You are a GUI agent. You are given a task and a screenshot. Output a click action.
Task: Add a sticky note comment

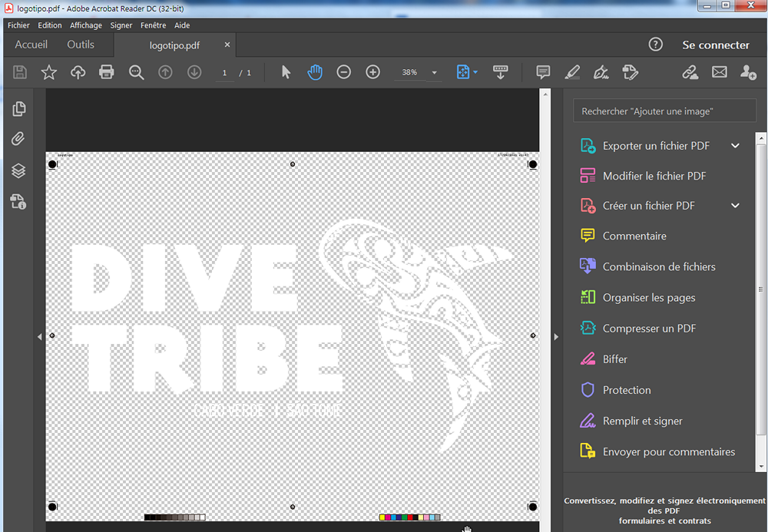(543, 72)
